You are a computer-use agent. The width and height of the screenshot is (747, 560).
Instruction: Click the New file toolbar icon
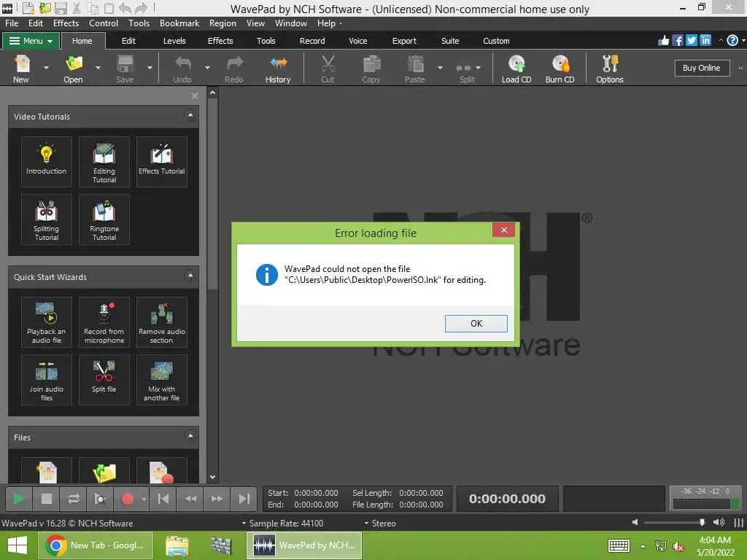pos(21,69)
